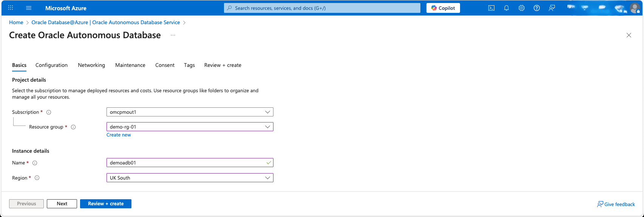Show Name field info icon

point(35,163)
